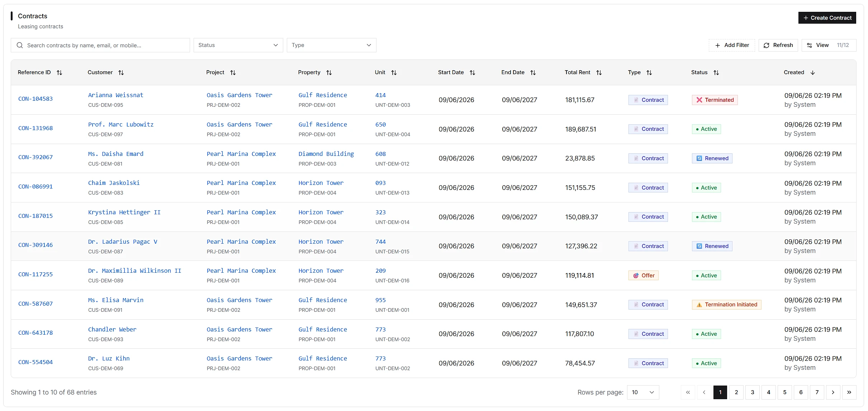
Task: Open contract CON-309146
Action: tap(35, 245)
